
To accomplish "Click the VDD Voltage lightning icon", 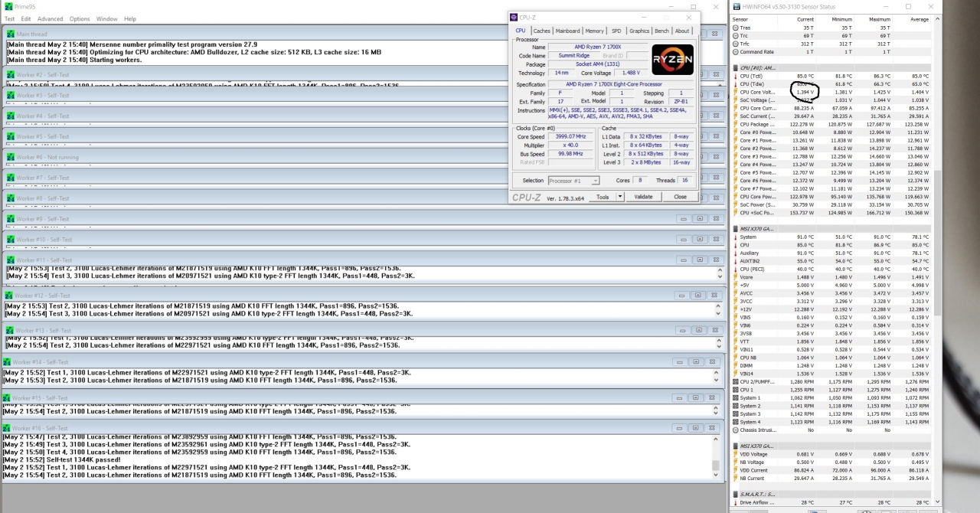I will click(736, 454).
